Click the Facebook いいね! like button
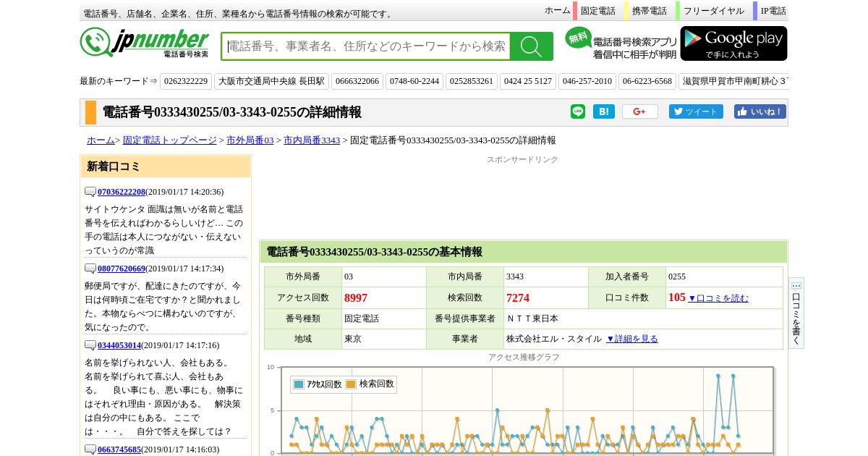Image resolution: width=868 pixels, height=456 pixels. click(759, 111)
